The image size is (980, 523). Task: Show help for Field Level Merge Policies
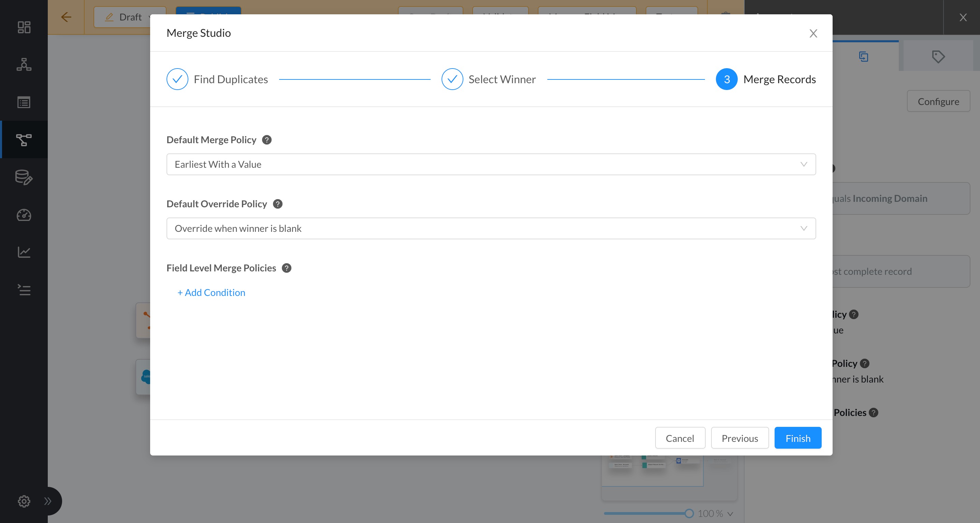287,268
